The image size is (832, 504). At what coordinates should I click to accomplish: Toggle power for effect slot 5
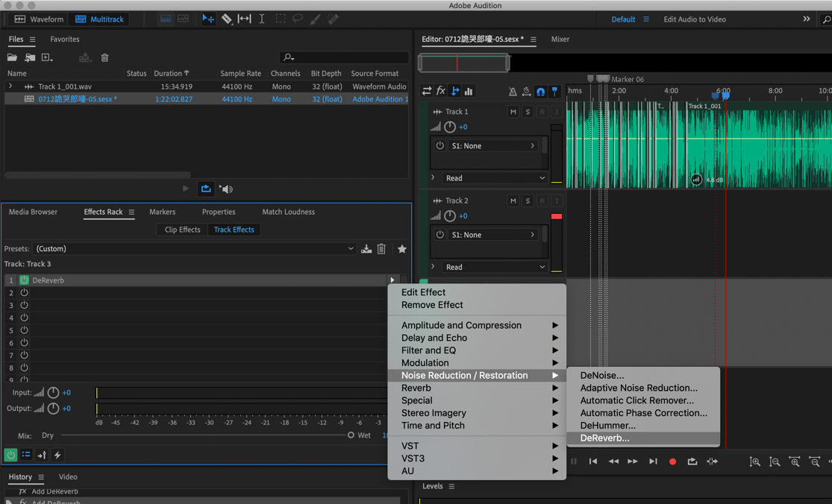25,330
